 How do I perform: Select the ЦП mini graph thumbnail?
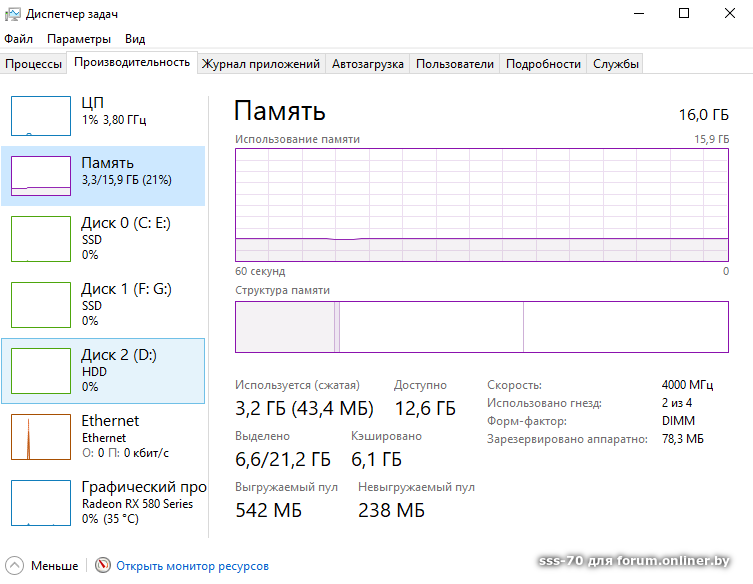(x=41, y=115)
